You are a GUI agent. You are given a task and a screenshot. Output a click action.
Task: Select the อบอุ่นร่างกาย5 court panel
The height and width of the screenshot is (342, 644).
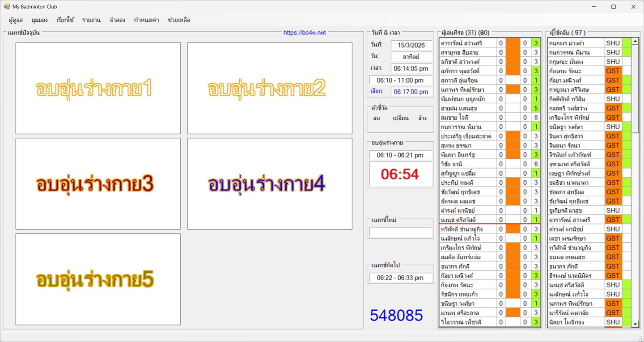click(98, 279)
